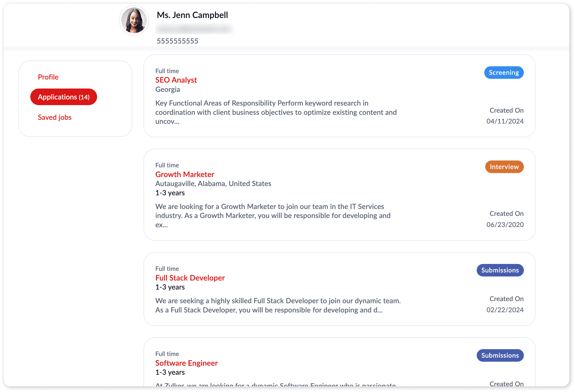This screenshot has height=392, width=575.
Task: Click the SEO Analyst job description text
Action: [276, 112]
